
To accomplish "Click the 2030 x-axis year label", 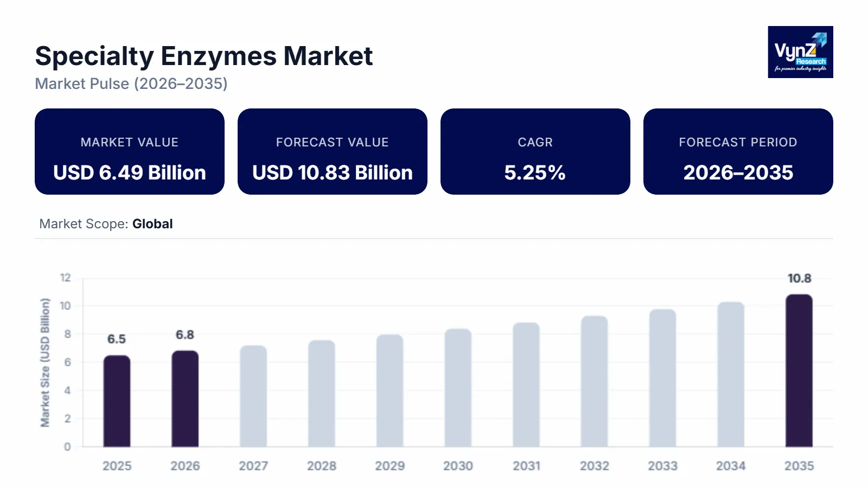I will [x=458, y=466].
